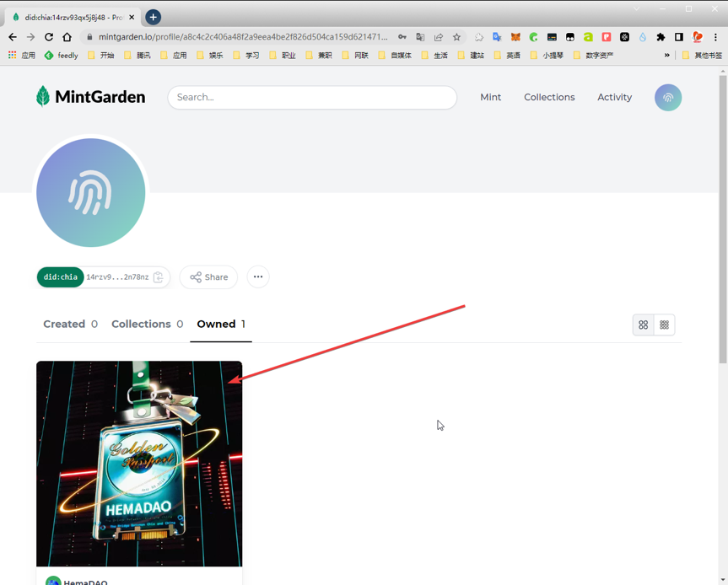The image size is (728, 585).
Task: Click the did:chia badge
Action: [x=61, y=277]
